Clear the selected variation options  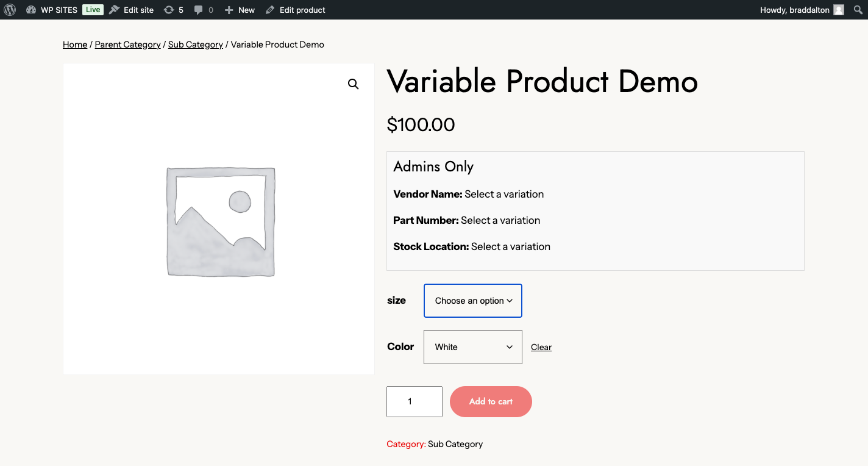click(541, 347)
